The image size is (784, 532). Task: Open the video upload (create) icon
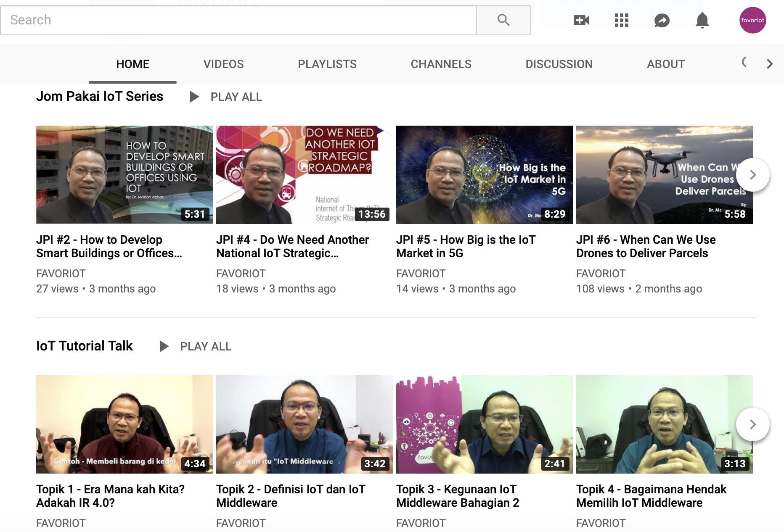[x=580, y=20]
